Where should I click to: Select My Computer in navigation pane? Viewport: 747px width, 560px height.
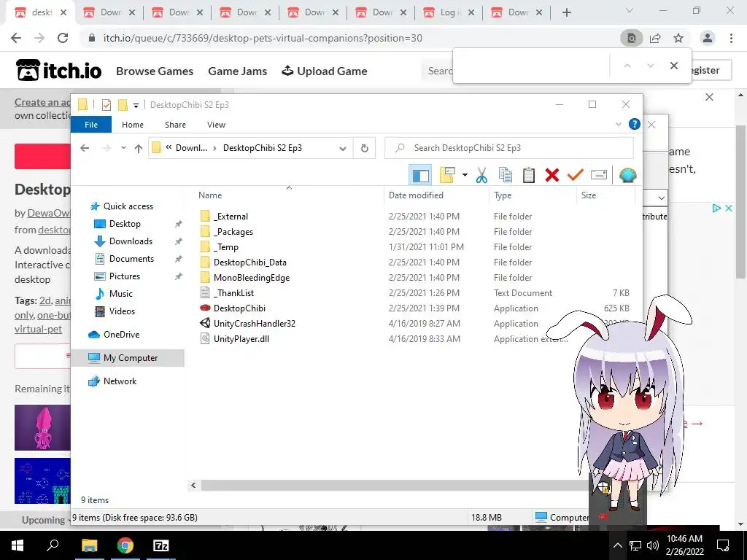[128, 358]
